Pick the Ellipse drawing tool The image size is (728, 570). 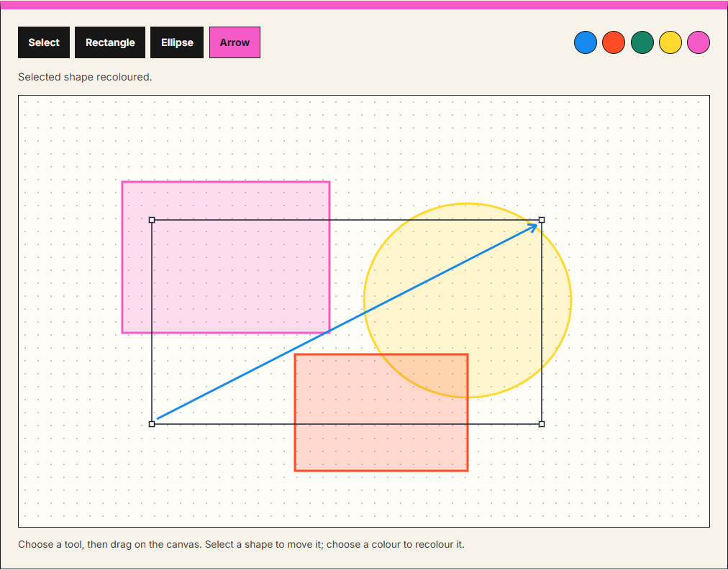coord(177,42)
